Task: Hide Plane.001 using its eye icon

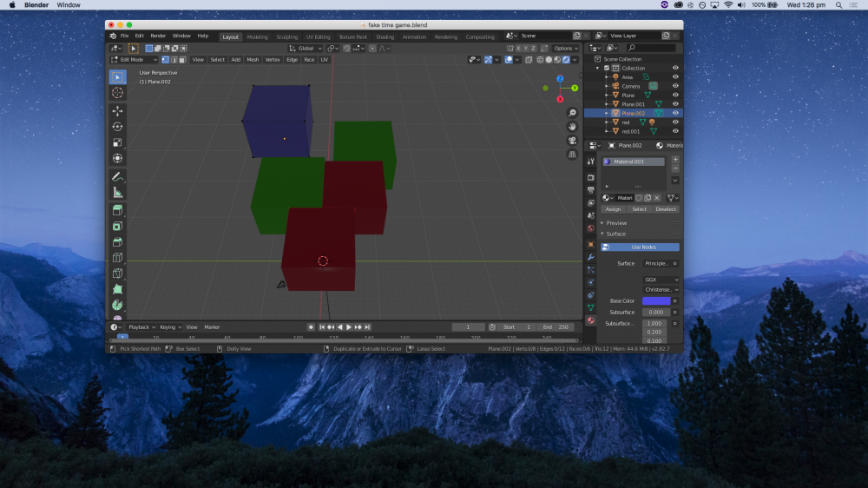Action: pos(675,104)
